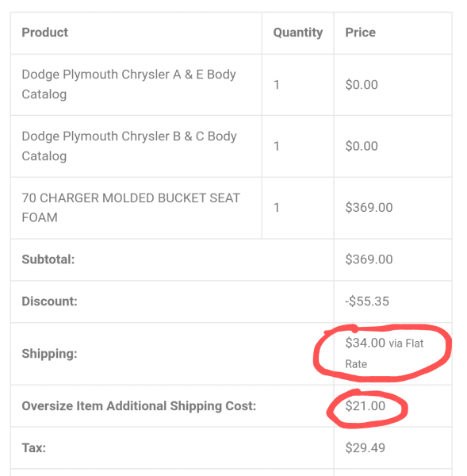Click the Product column header
This screenshot has width=467, height=476.
(45, 33)
